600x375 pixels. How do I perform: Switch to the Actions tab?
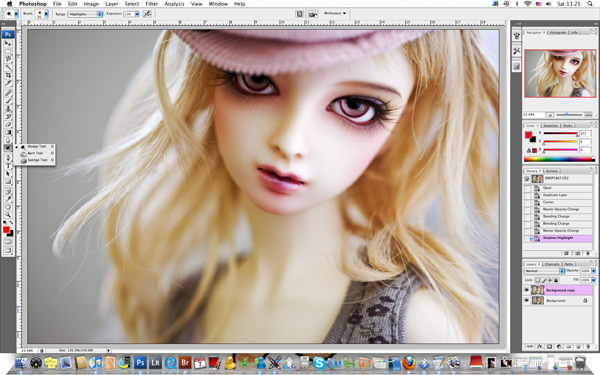pos(552,171)
